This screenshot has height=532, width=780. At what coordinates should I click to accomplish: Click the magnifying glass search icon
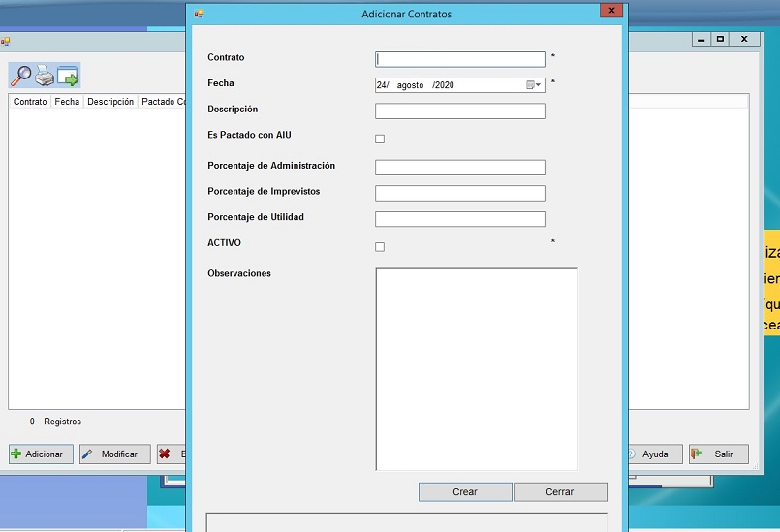(x=20, y=76)
